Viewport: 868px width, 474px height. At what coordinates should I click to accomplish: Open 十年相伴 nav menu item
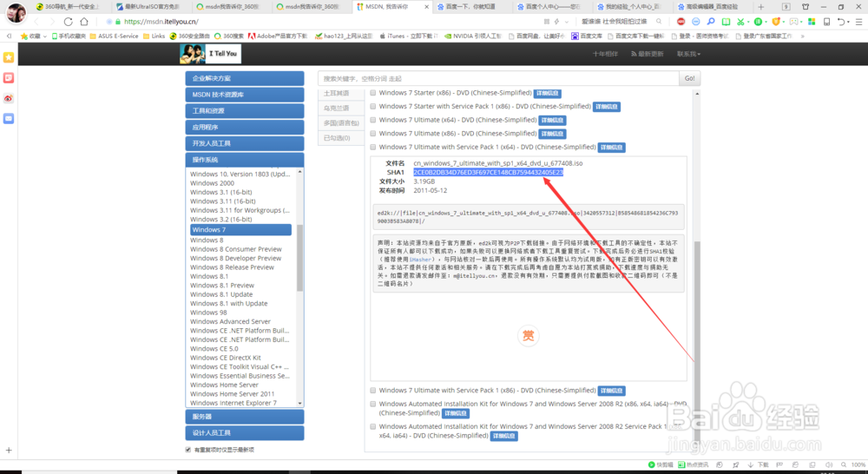pos(606,54)
